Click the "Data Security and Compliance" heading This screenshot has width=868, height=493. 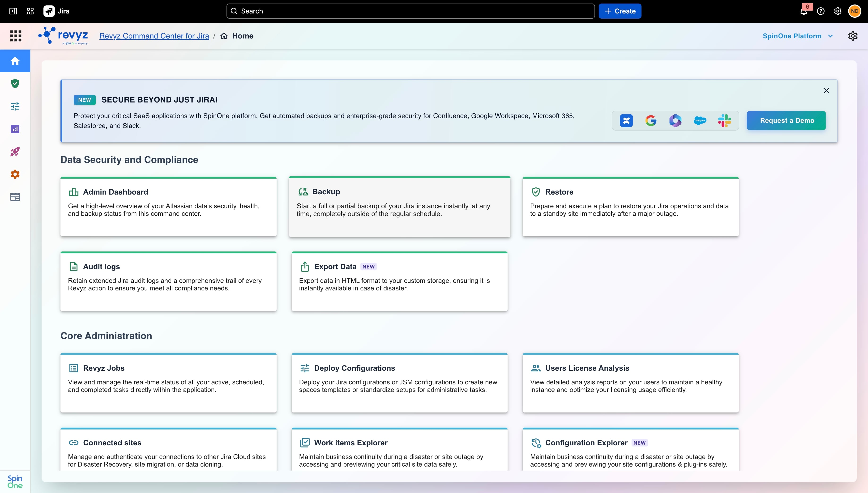[x=129, y=160]
